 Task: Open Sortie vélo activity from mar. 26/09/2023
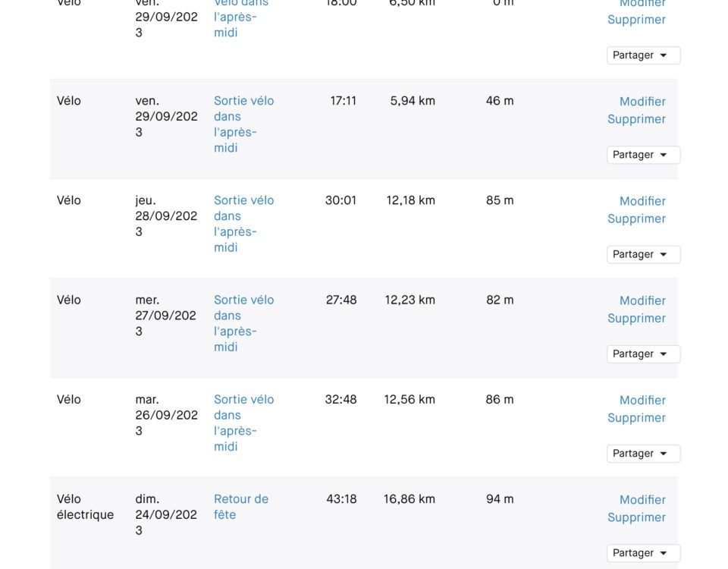pos(243,423)
